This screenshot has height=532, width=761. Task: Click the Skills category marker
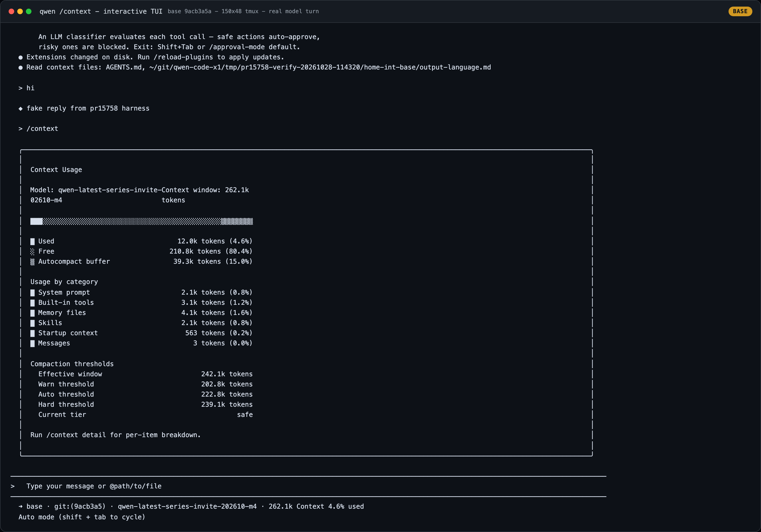click(32, 323)
